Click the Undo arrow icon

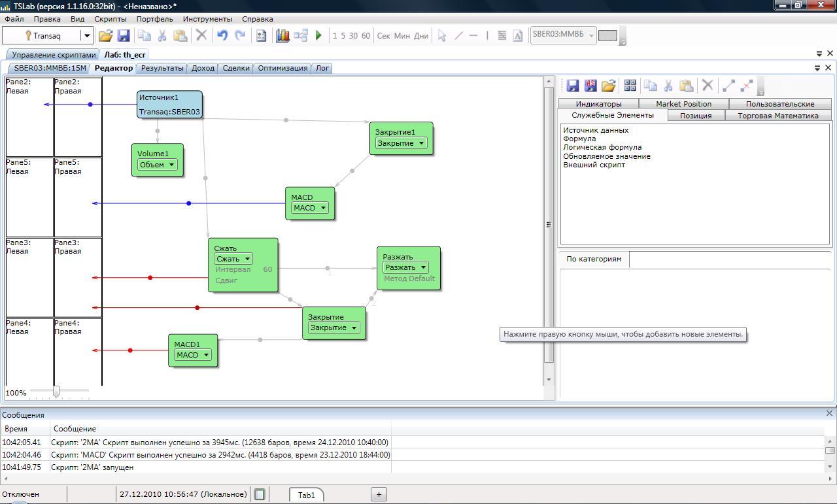tap(222, 36)
